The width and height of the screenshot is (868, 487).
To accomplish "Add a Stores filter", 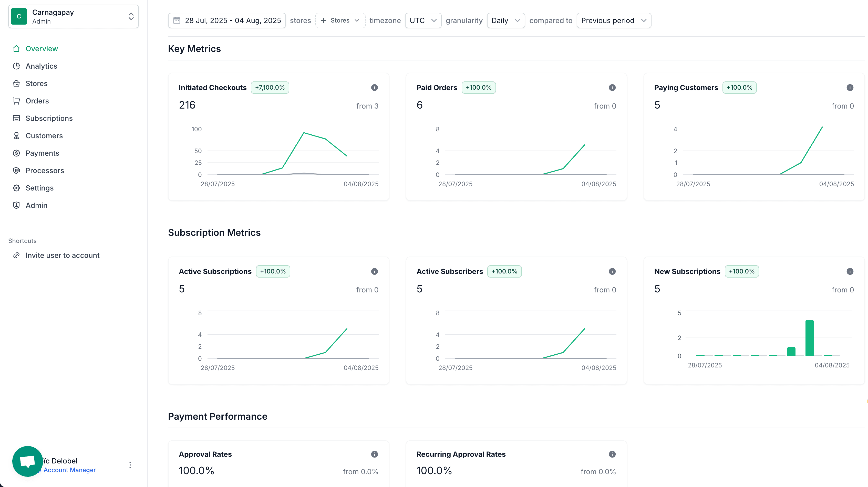I will (340, 20).
